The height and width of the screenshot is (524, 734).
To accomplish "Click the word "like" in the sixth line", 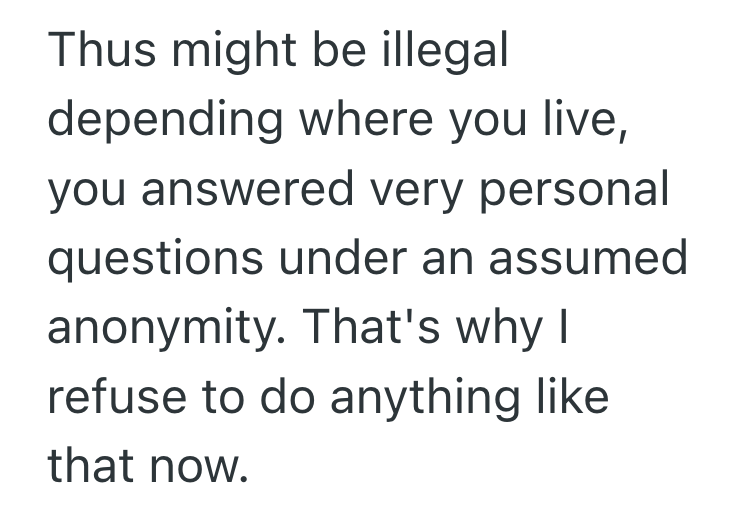I will tap(571, 397).
